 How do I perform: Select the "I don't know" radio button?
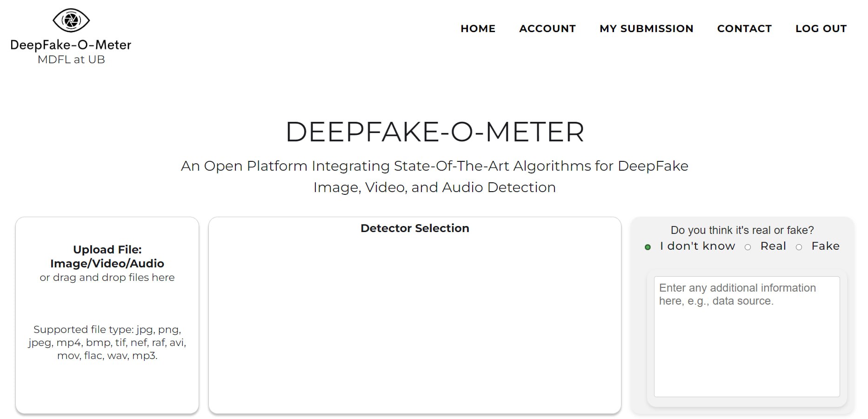(648, 247)
